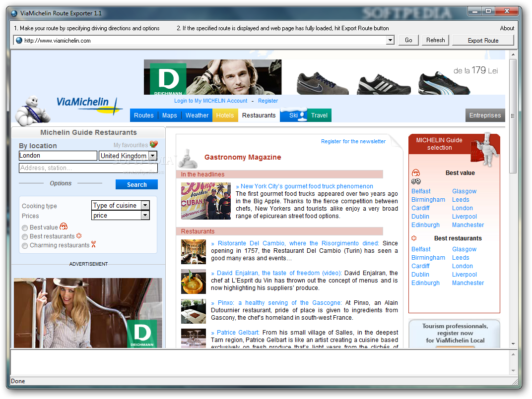Open the Entreprises tab
The height and width of the screenshot is (399, 532).
point(485,115)
